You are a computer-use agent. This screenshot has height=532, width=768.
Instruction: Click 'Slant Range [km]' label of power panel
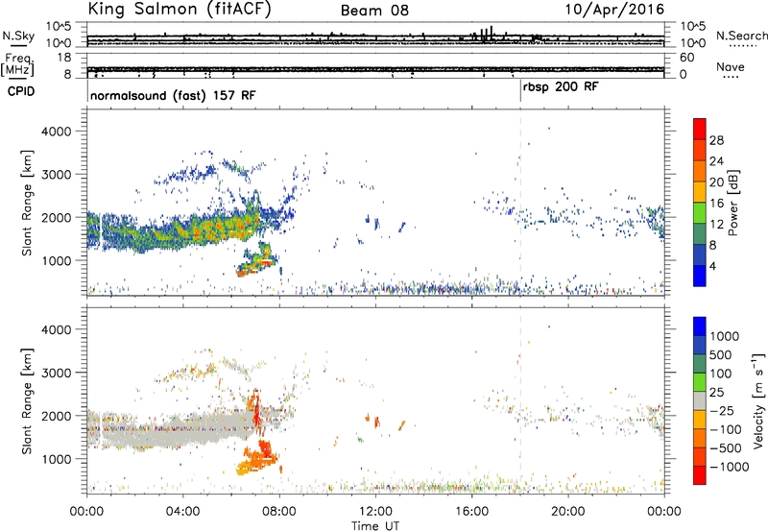27,203
